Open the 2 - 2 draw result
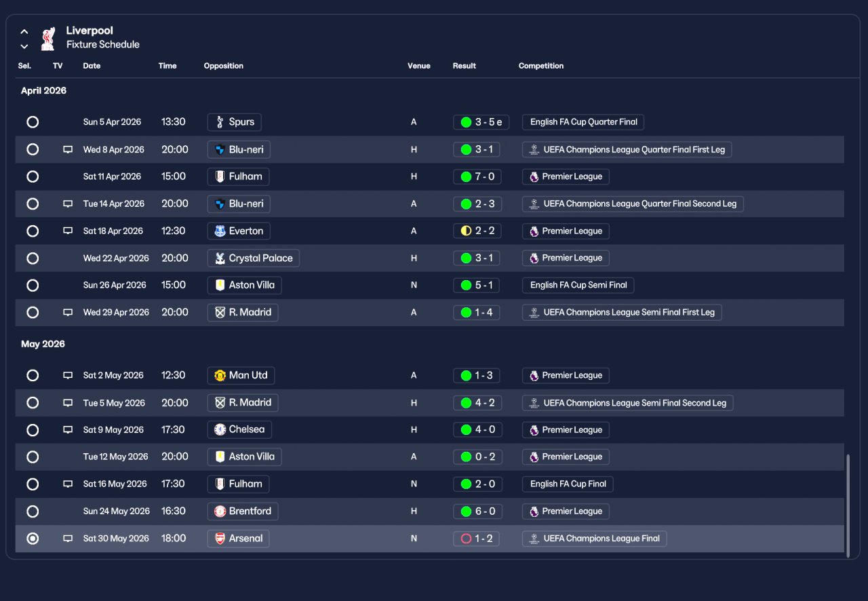 pyautogui.click(x=477, y=231)
